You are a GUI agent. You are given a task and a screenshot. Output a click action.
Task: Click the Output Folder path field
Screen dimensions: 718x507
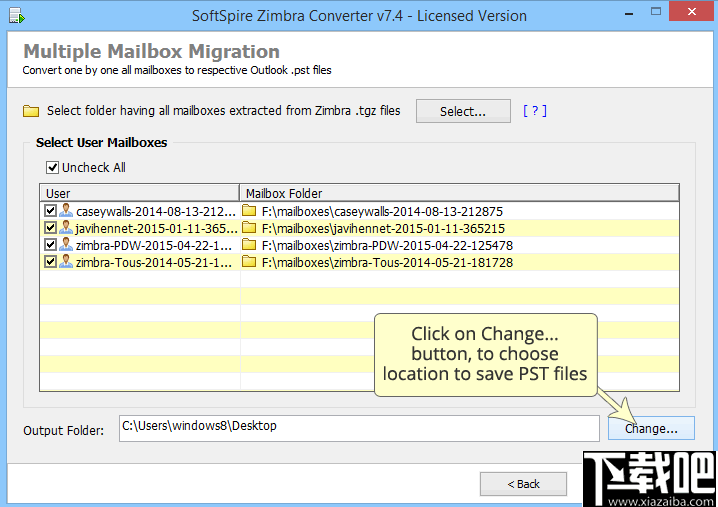point(359,428)
